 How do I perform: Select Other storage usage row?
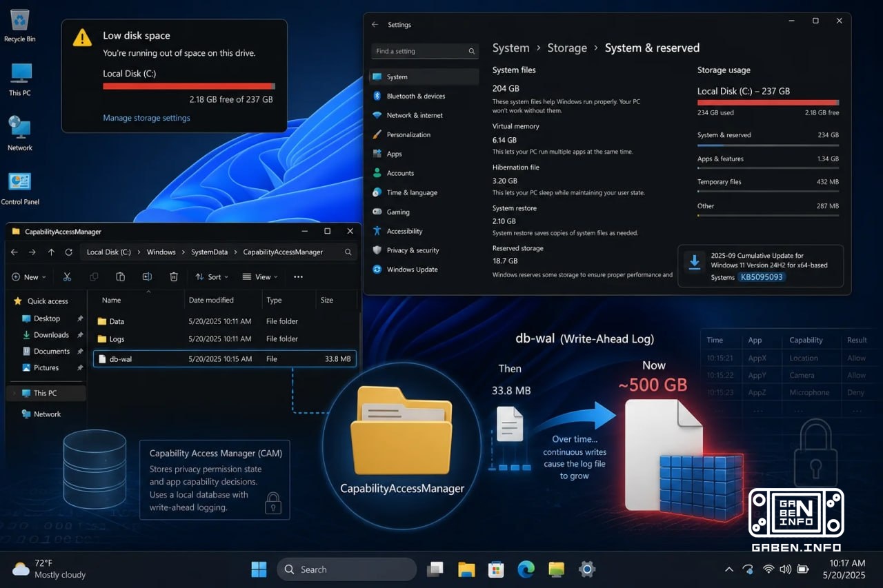click(x=768, y=209)
